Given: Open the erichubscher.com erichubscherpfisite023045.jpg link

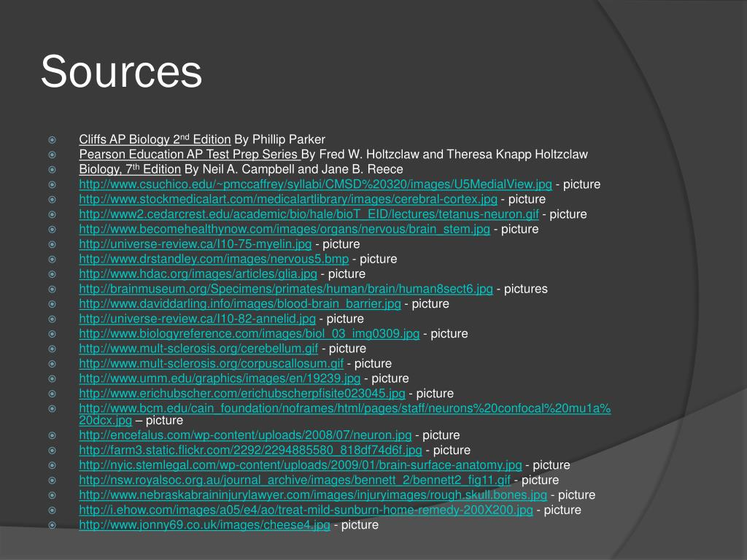Looking at the screenshot, I should click(x=242, y=393).
